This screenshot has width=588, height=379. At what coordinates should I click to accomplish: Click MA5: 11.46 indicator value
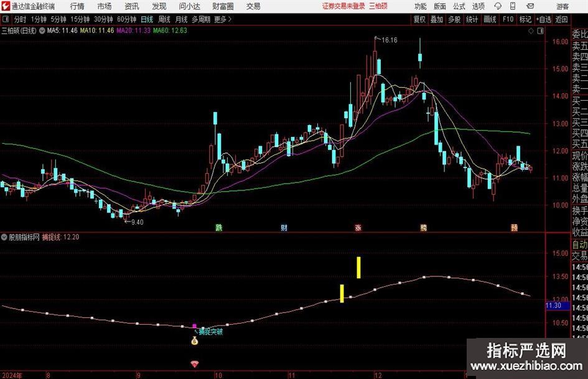(62, 30)
